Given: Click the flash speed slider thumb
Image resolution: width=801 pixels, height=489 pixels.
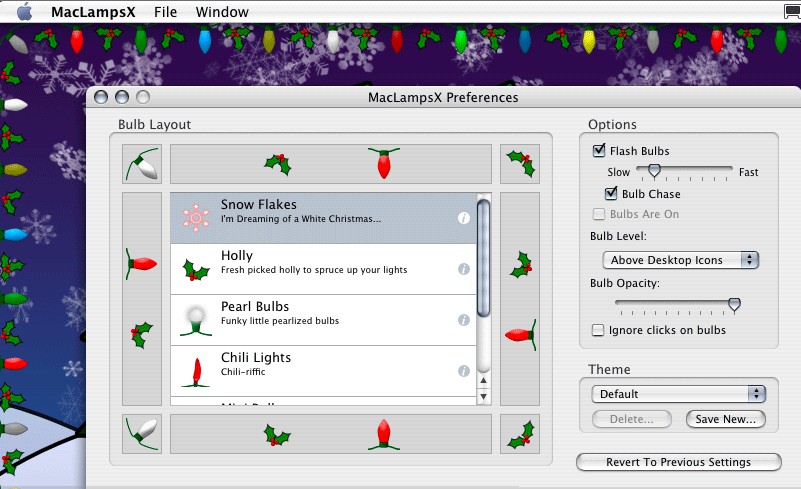Looking at the screenshot, I should (x=654, y=171).
